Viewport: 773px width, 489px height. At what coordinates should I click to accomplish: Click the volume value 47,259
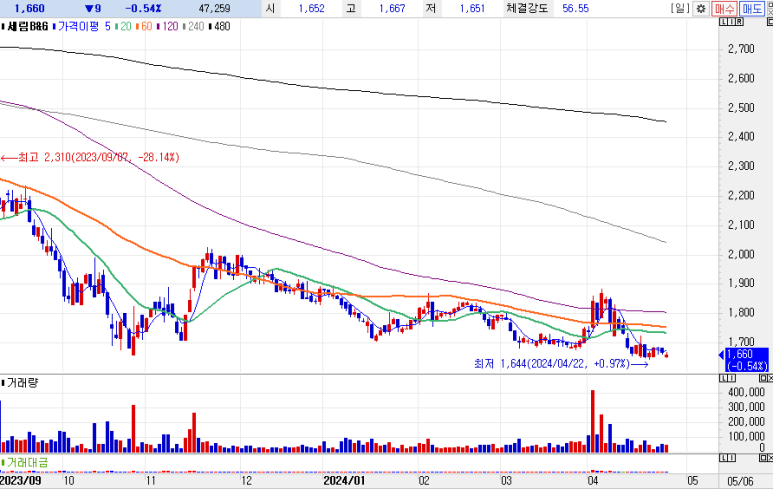click(x=214, y=8)
